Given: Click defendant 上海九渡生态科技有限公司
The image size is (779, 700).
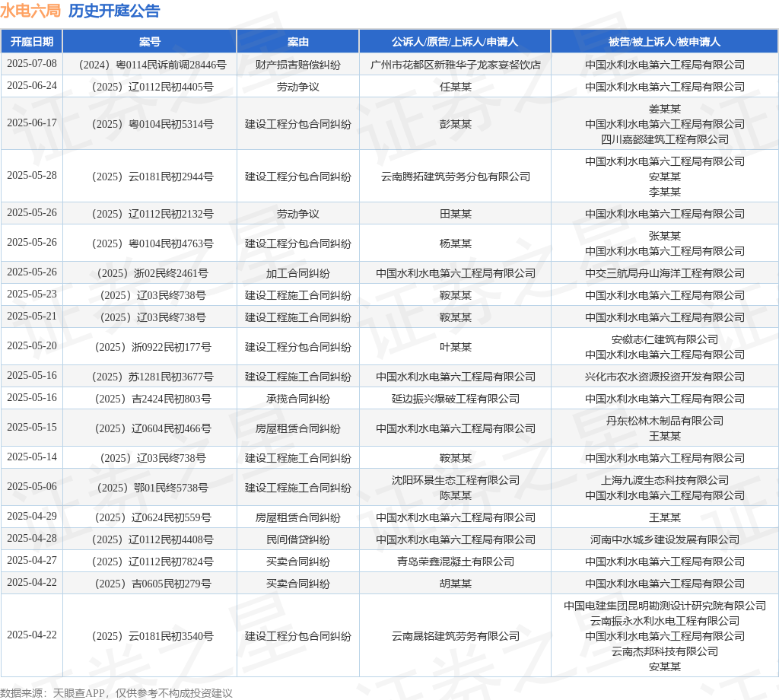Looking at the screenshot, I should pyautogui.click(x=665, y=480).
